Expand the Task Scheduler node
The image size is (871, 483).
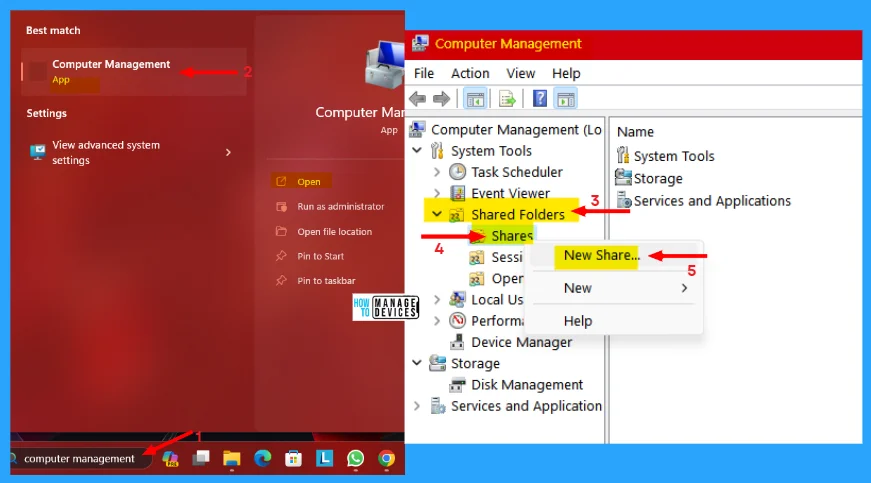(x=437, y=172)
